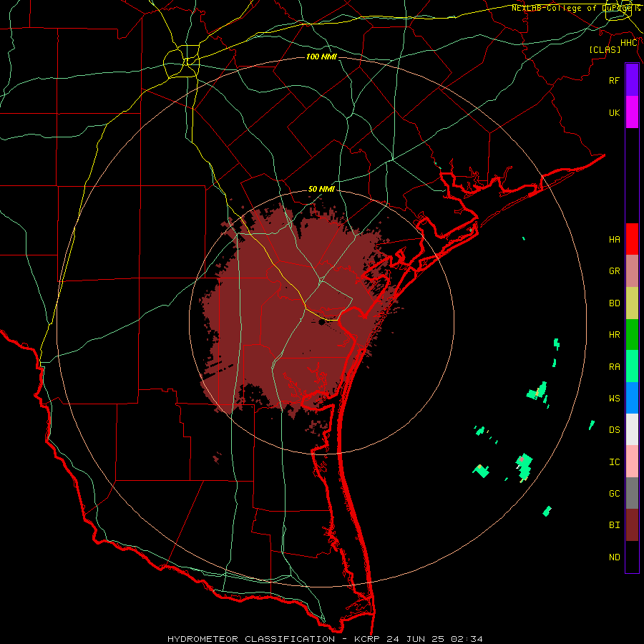Click the GR legend label
644x644 pixels.
614,271
